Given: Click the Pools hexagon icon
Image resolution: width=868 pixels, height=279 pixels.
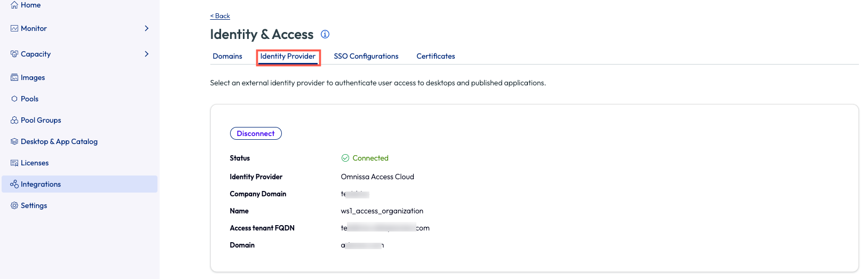Looking at the screenshot, I should point(14,99).
